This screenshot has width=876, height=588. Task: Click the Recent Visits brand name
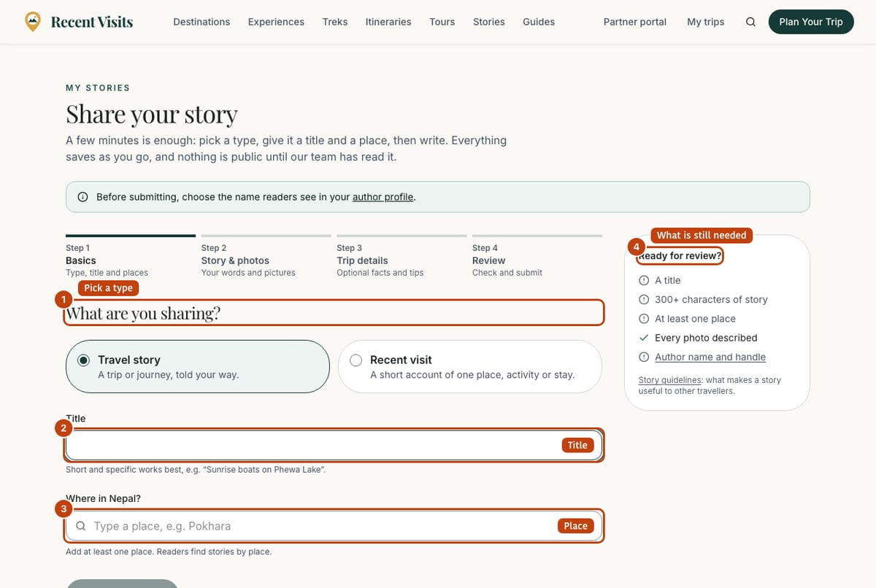(x=92, y=22)
